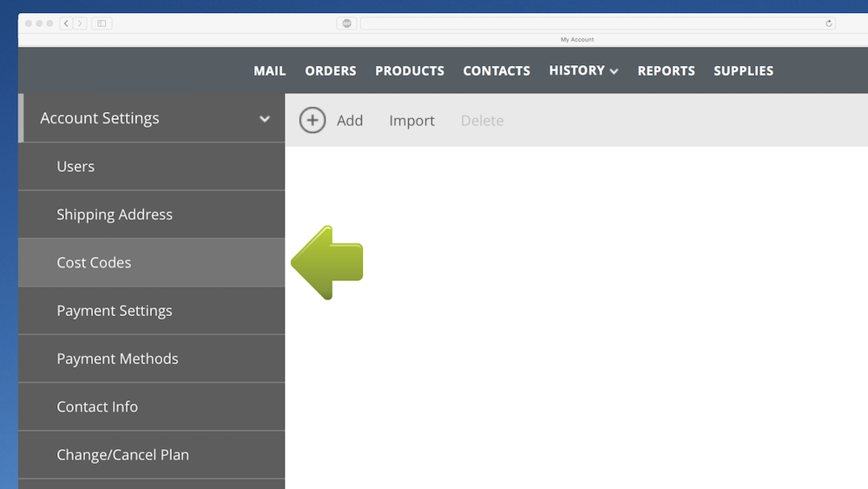Toggle the browser sidebar icon
The image size is (868, 489).
(102, 23)
